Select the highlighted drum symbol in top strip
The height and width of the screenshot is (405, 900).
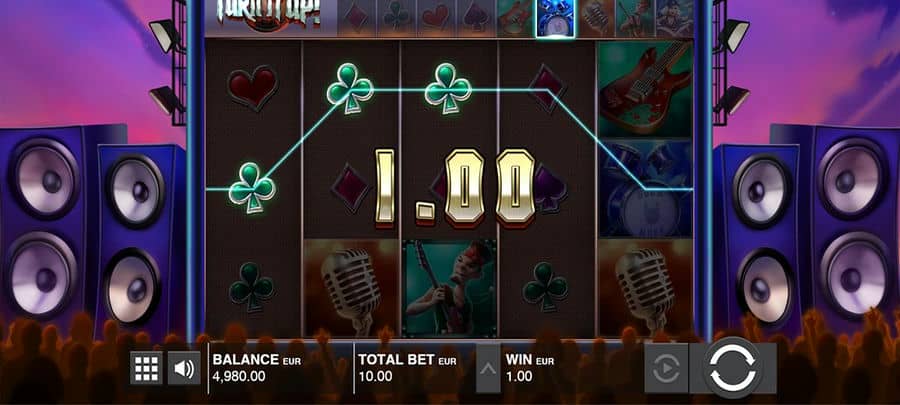click(555, 18)
